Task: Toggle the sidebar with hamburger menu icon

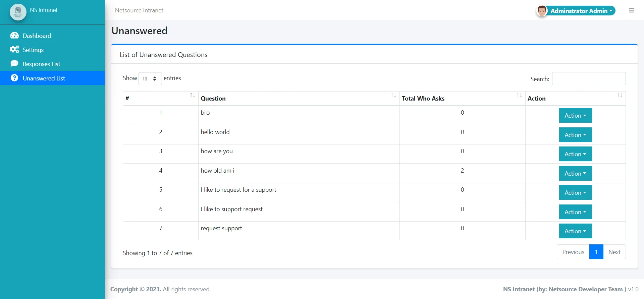Action: click(x=631, y=10)
